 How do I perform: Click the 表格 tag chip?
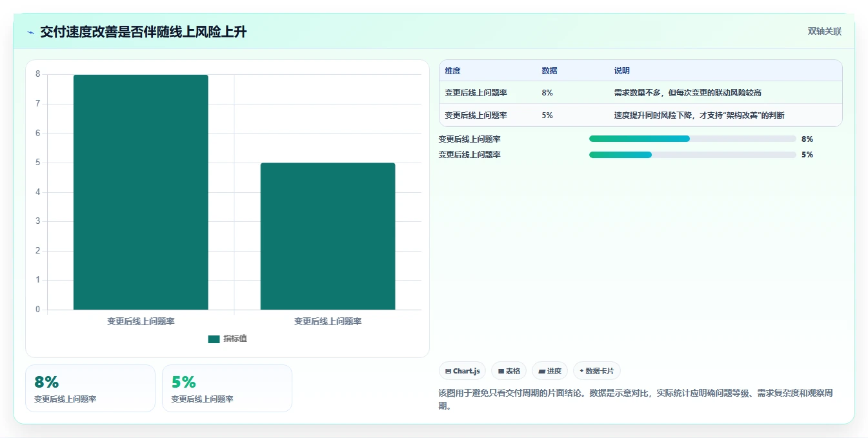pyautogui.click(x=509, y=371)
